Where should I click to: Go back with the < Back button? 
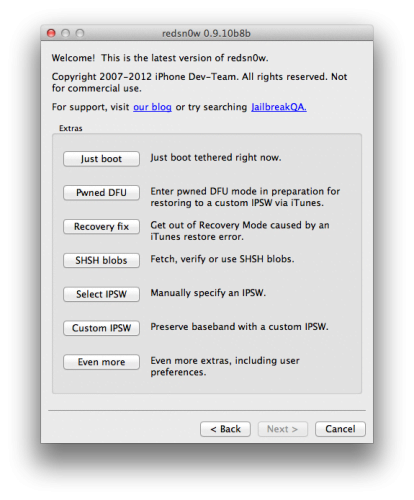click(225, 429)
